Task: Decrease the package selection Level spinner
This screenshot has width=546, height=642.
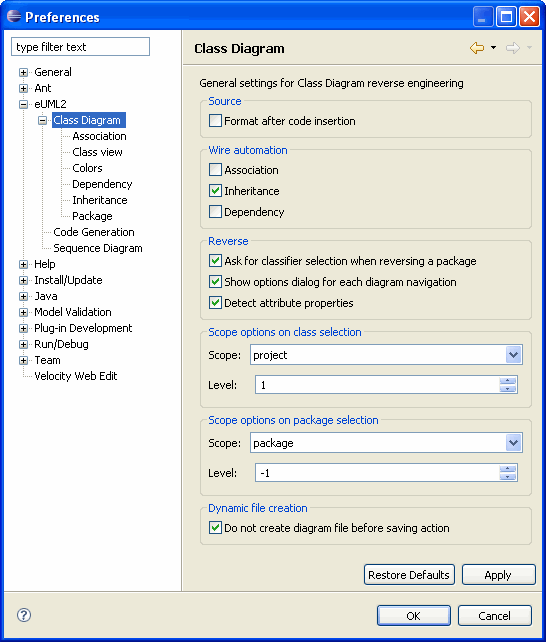Action: [x=508, y=477]
